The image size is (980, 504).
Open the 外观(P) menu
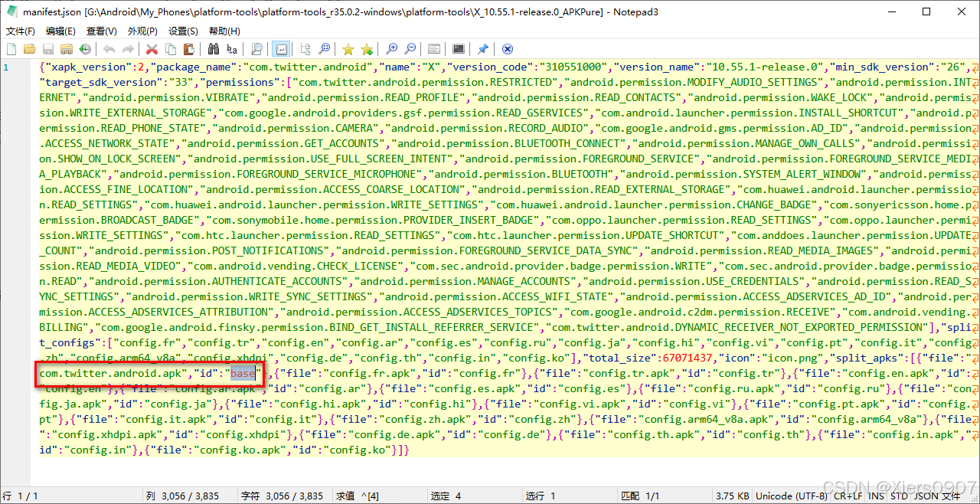142,31
